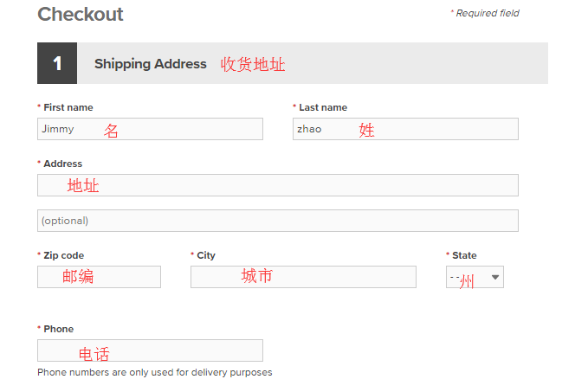Click the step 1 number badge
The height and width of the screenshot is (392, 575).
pos(57,63)
